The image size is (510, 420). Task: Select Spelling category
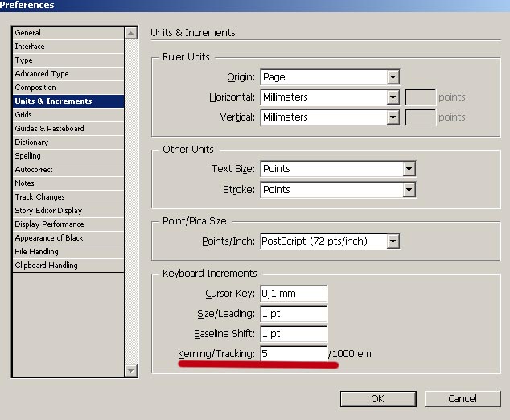coord(68,156)
